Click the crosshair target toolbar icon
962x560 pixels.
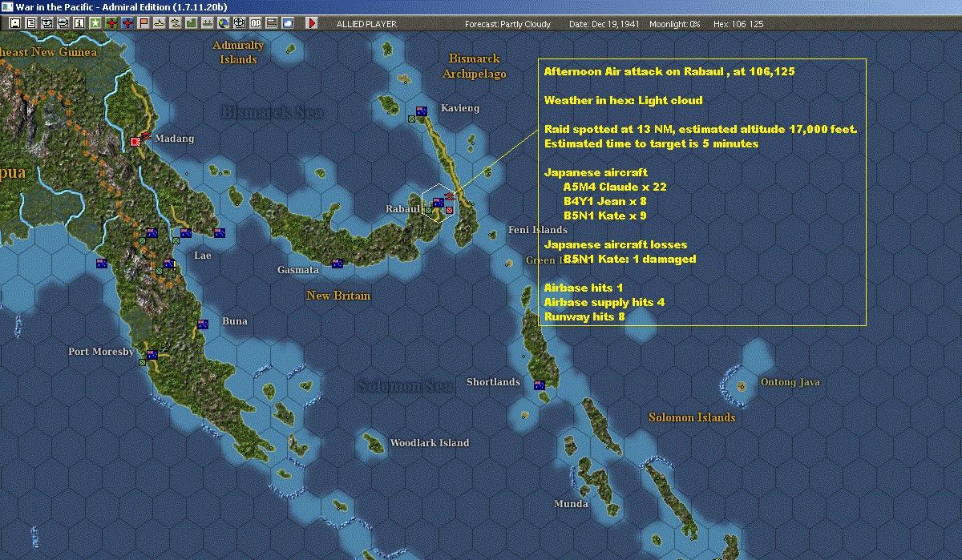(x=238, y=24)
